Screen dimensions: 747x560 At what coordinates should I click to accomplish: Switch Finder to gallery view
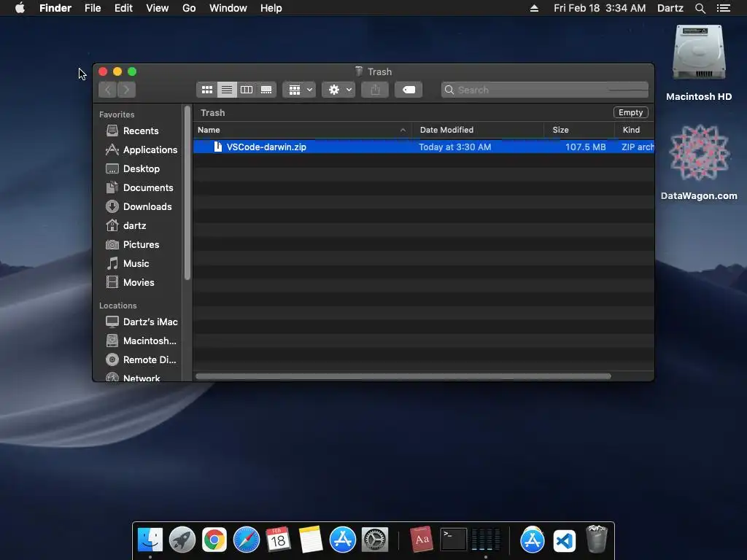(x=266, y=90)
